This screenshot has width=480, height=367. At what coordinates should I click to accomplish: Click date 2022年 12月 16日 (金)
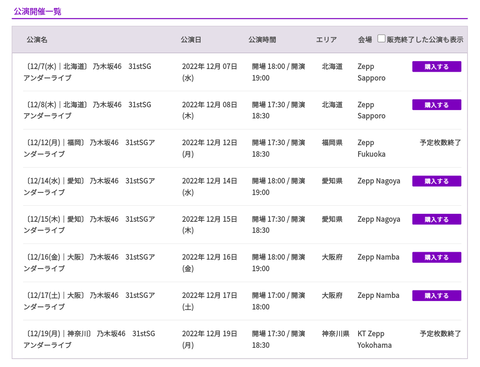(209, 263)
